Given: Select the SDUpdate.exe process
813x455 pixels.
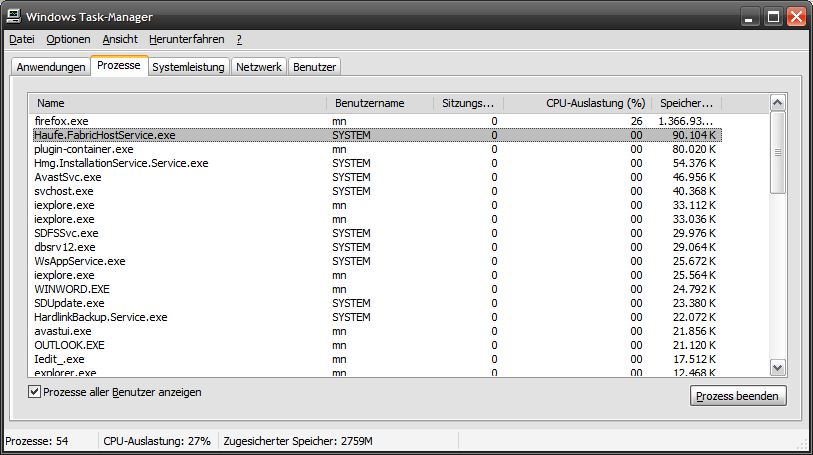Looking at the screenshot, I should pos(375,303).
